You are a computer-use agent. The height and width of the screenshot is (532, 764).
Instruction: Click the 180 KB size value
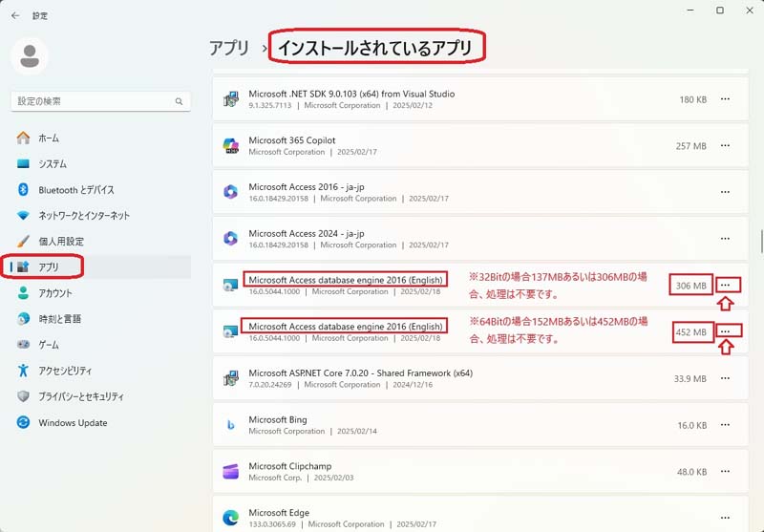coord(693,99)
